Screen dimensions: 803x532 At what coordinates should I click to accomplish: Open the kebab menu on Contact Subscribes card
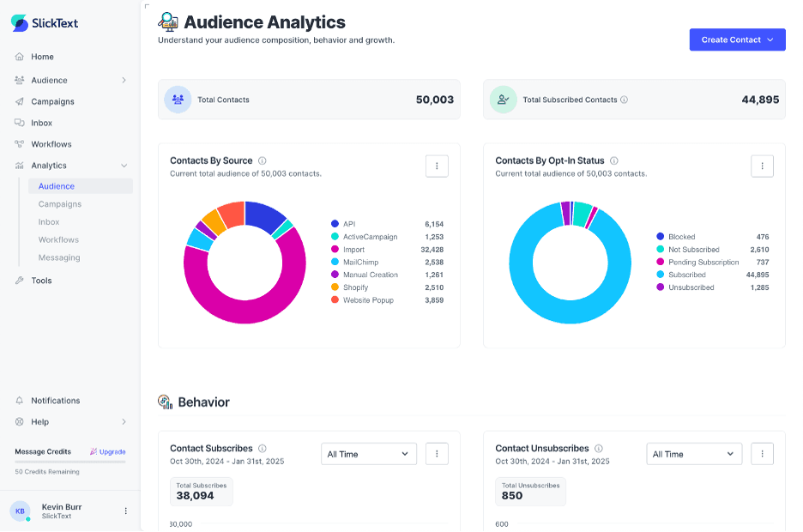click(437, 453)
